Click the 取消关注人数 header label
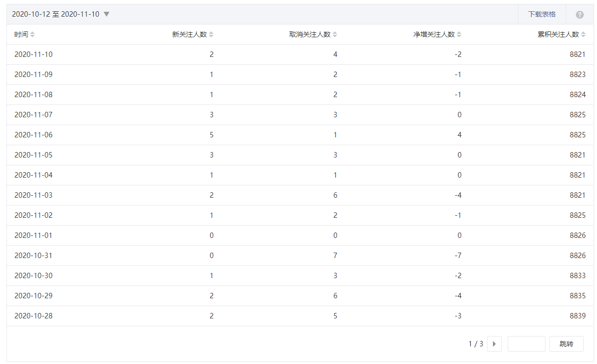This screenshot has width=597, height=364. coord(310,34)
